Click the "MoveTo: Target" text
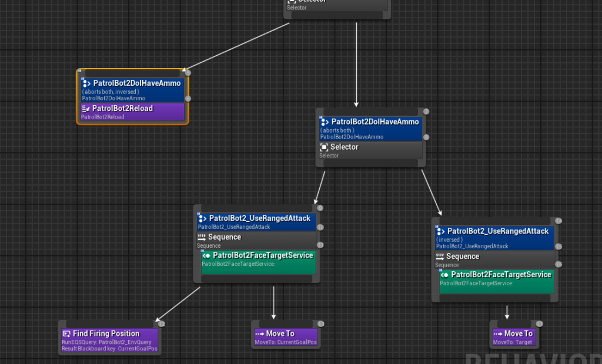 coord(513,342)
